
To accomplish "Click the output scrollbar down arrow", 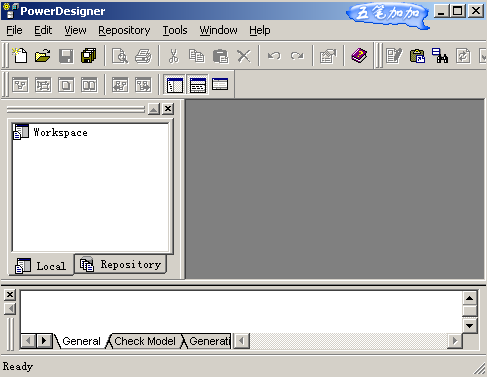I will (x=470, y=326).
